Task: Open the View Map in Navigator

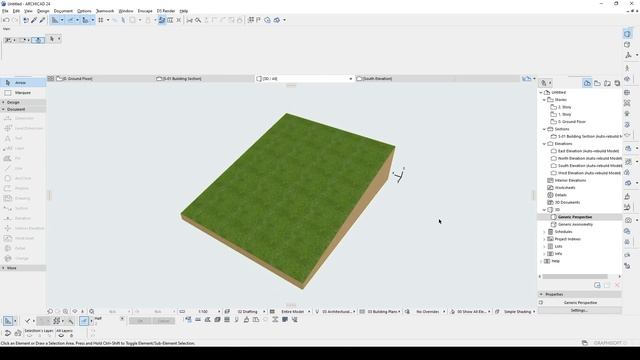Action: (597, 83)
